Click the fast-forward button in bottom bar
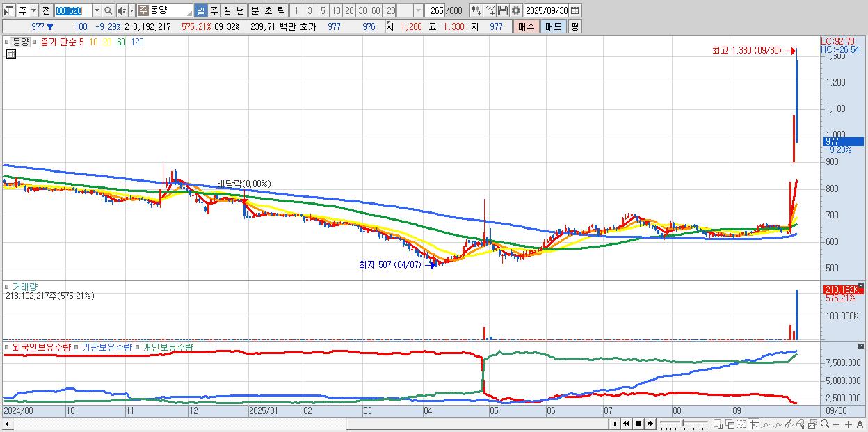 pos(650,424)
